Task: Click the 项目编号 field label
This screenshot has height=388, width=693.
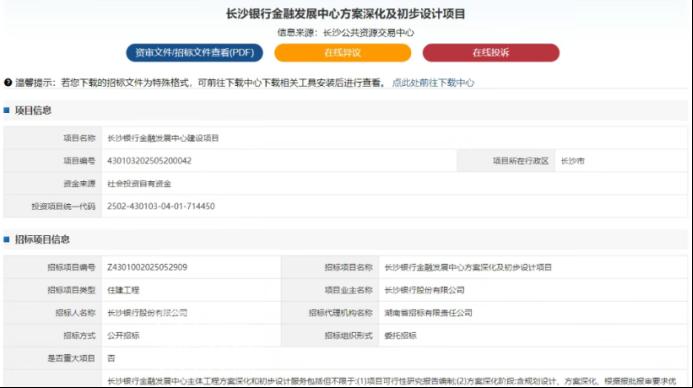Action: pyautogui.click(x=80, y=161)
